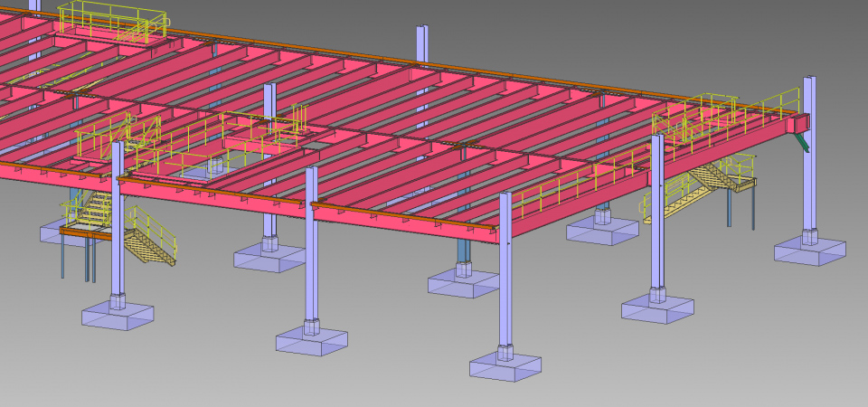Click the green bracket on the right corner column
This screenshot has width=868, height=407.
point(799,142)
